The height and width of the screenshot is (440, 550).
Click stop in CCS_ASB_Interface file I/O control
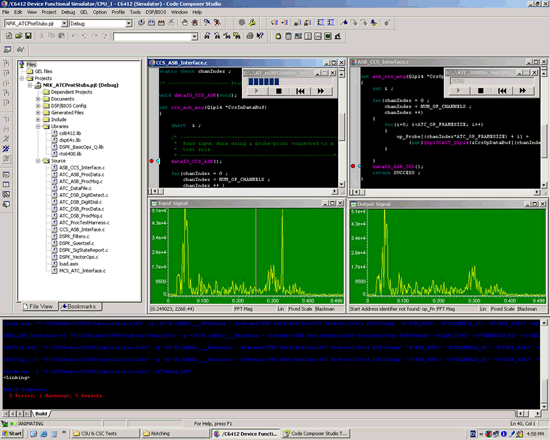(279, 91)
